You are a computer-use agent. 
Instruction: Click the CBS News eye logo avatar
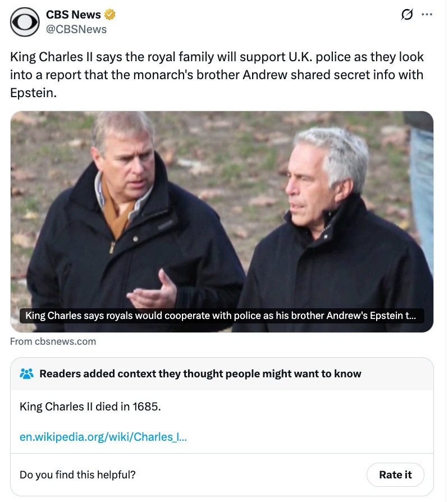pos(25,22)
